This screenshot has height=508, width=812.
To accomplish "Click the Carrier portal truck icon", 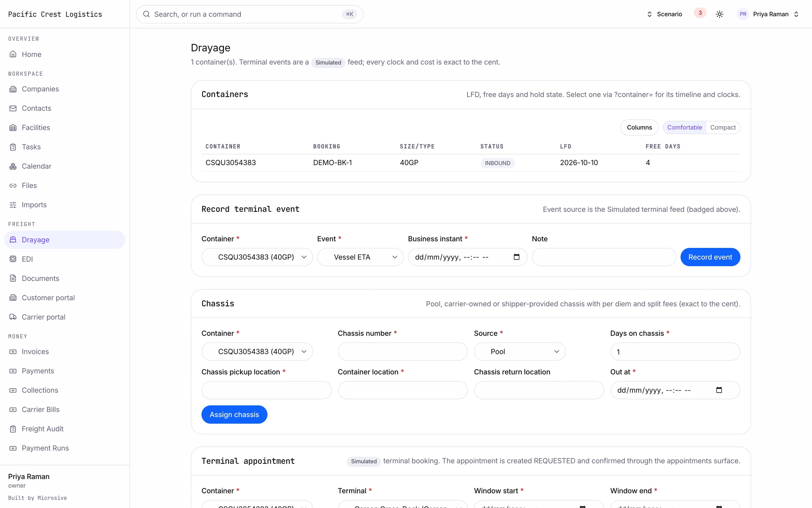I will [13, 317].
